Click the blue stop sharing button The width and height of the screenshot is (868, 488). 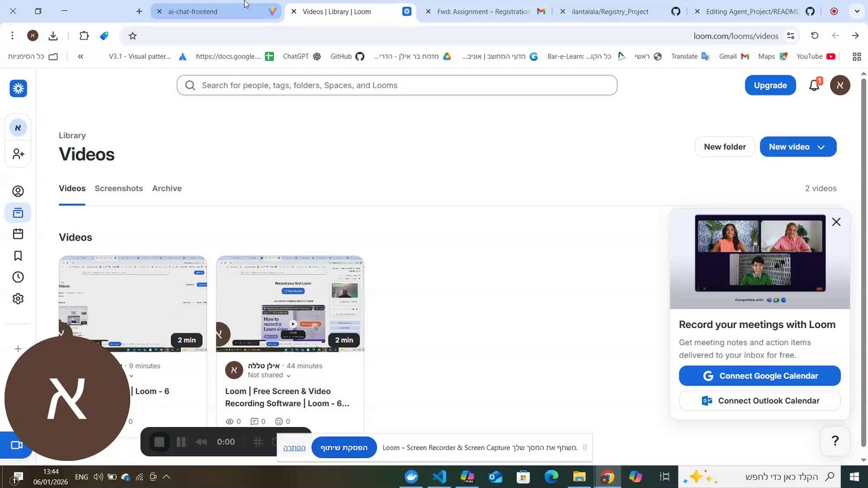pos(344,447)
